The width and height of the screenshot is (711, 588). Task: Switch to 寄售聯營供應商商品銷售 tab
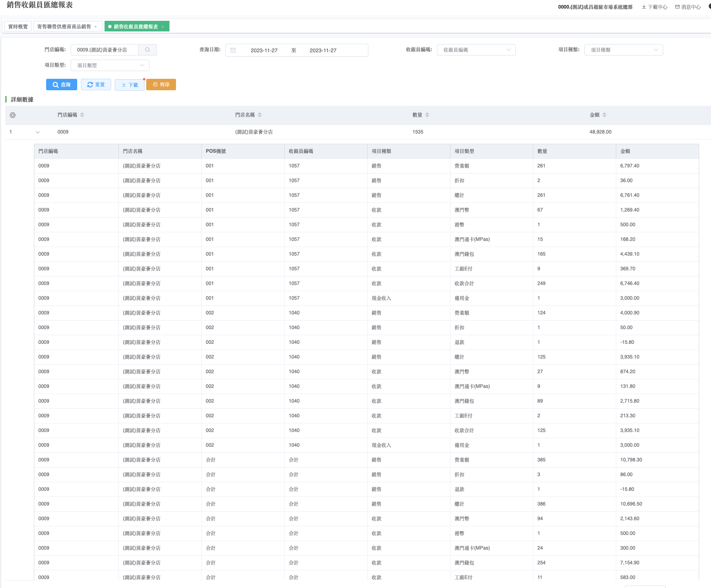pyautogui.click(x=64, y=27)
